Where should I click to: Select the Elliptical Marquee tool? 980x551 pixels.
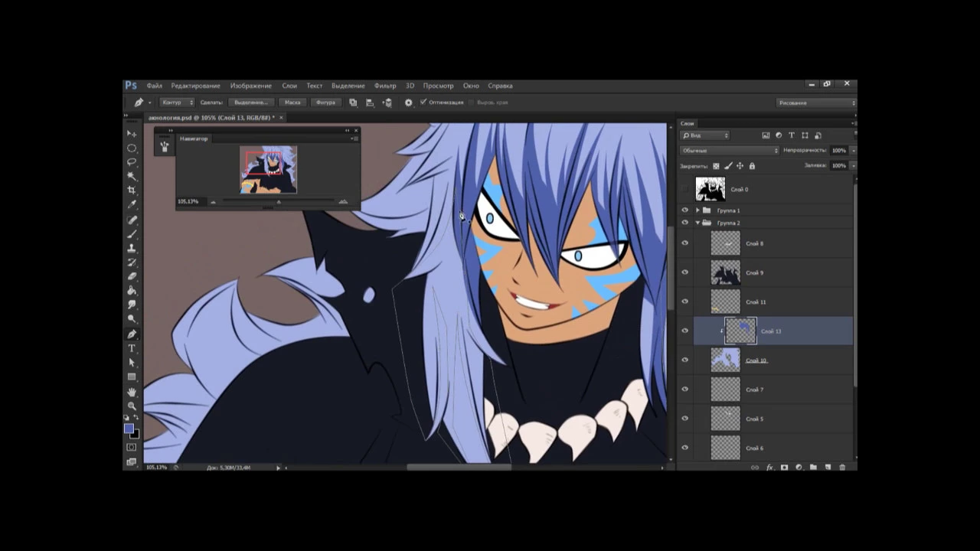(132, 148)
